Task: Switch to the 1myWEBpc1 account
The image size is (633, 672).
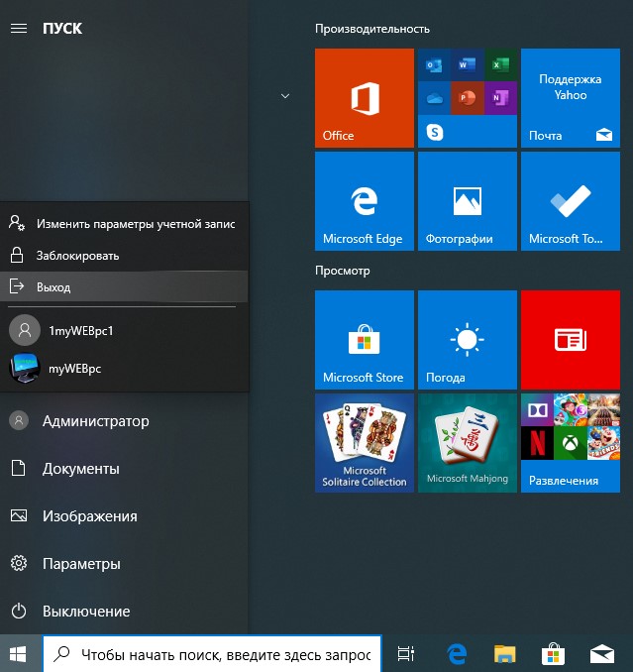Action: click(x=124, y=330)
